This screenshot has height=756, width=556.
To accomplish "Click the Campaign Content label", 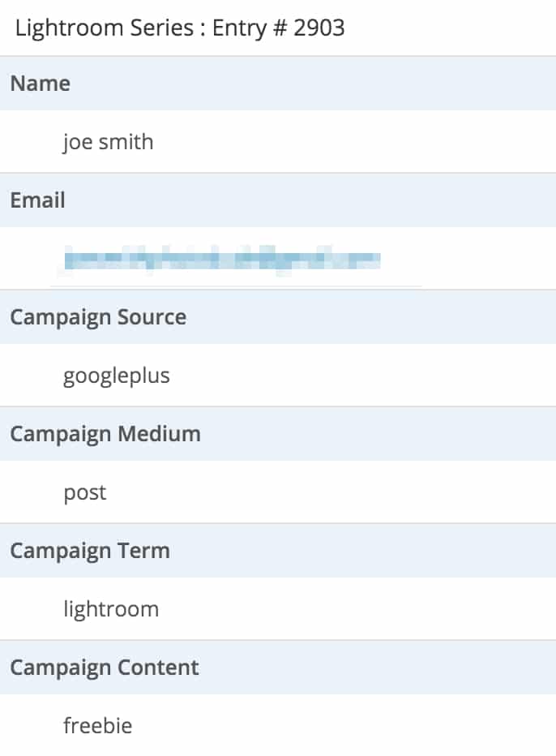I will point(105,668).
